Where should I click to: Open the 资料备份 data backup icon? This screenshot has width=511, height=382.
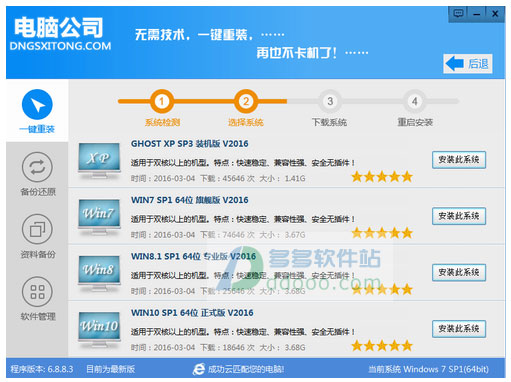point(37,229)
